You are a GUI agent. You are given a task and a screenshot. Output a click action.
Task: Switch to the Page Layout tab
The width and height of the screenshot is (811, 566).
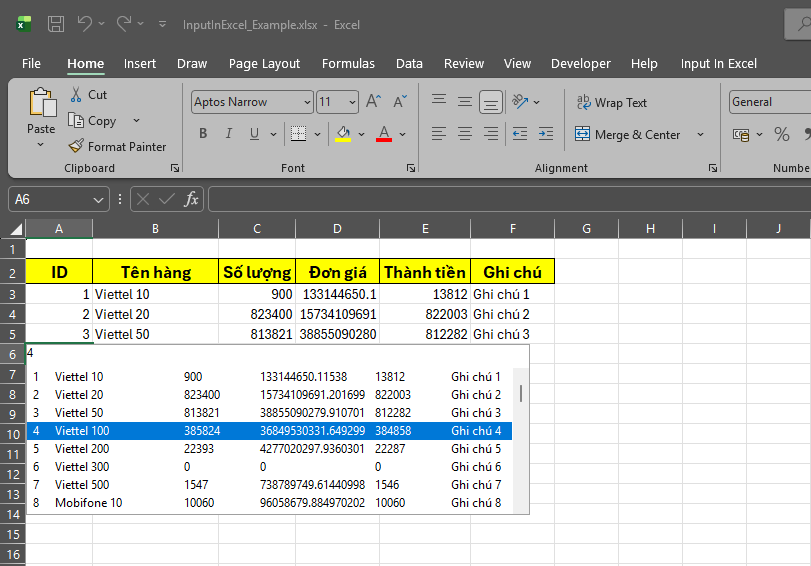264,64
